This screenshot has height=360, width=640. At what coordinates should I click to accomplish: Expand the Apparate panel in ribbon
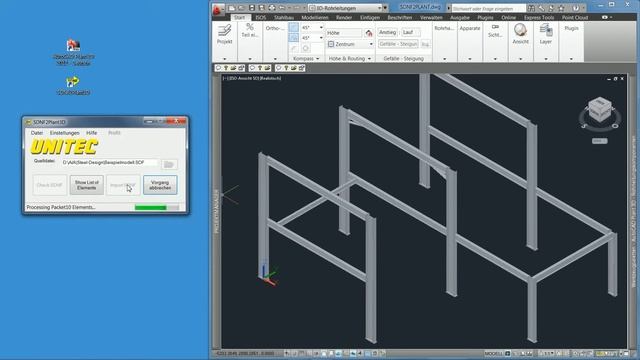click(x=470, y=59)
